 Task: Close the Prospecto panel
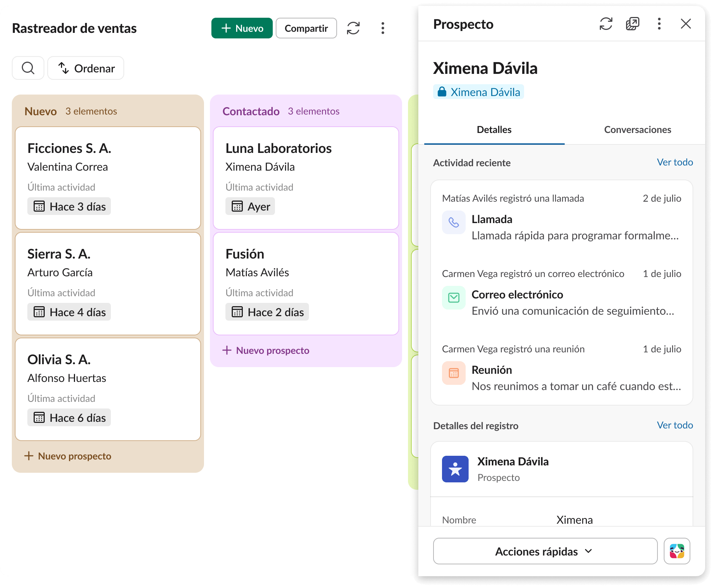686,24
